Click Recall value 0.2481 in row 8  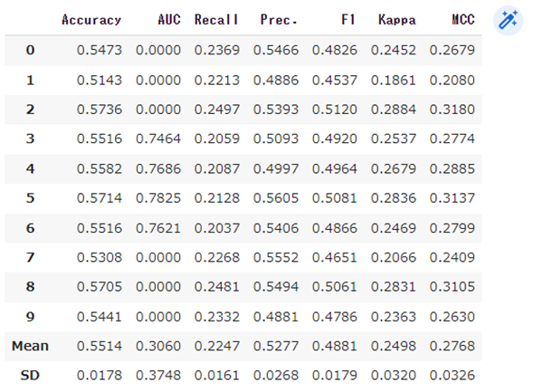click(x=217, y=286)
